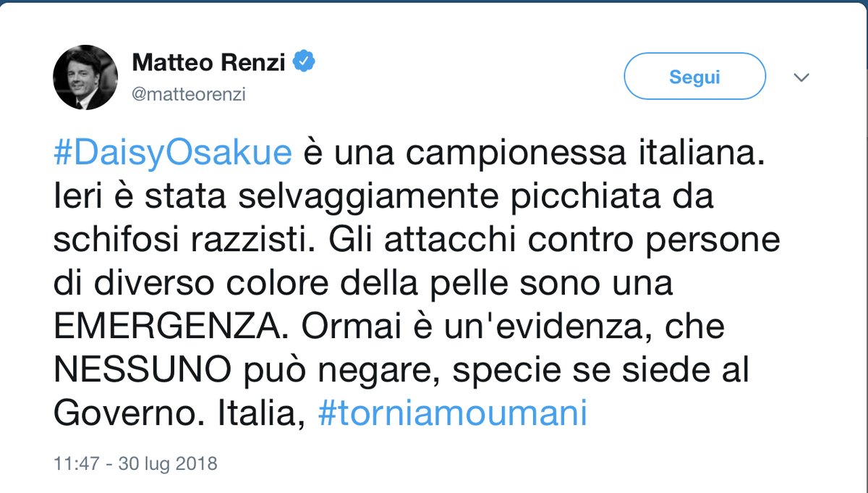This screenshot has width=868, height=493.
Task: Click Matteo Renzi's profile avatar photo
Action: pyautogui.click(x=85, y=77)
